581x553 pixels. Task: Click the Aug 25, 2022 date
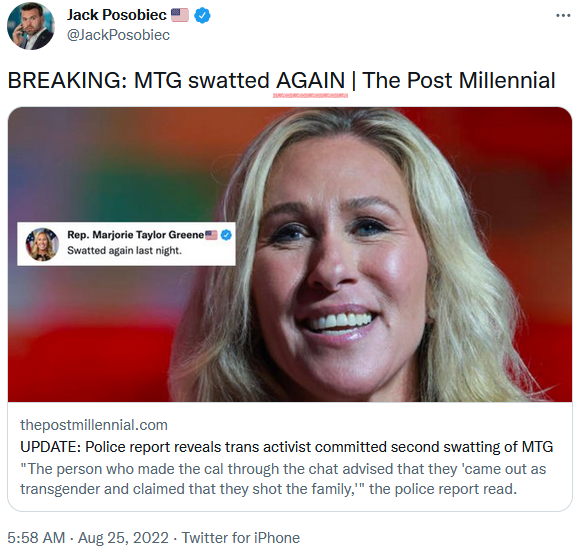(123, 538)
